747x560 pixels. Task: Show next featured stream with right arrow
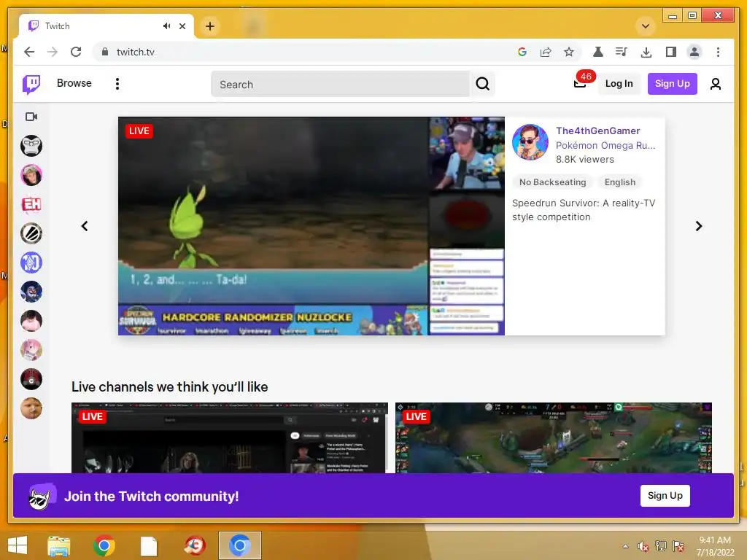click(698, 226)
